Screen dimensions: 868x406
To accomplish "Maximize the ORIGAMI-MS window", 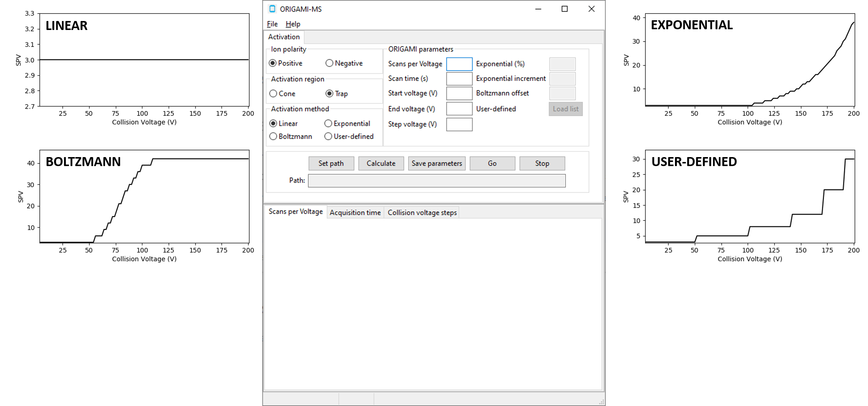I will tap(564, 9).
